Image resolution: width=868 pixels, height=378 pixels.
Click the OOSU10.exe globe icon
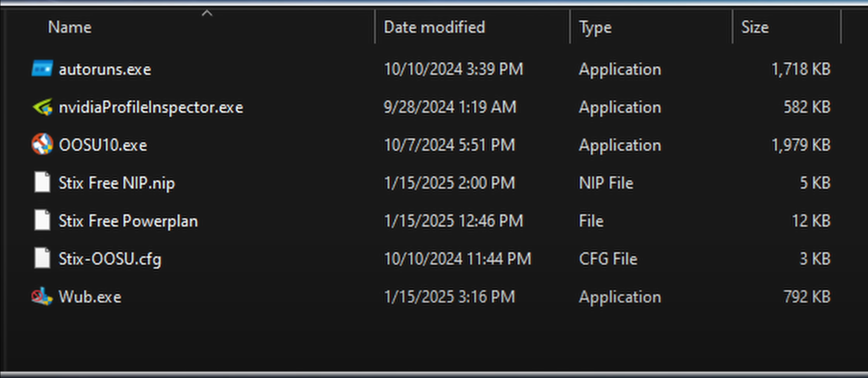(42, 145)
